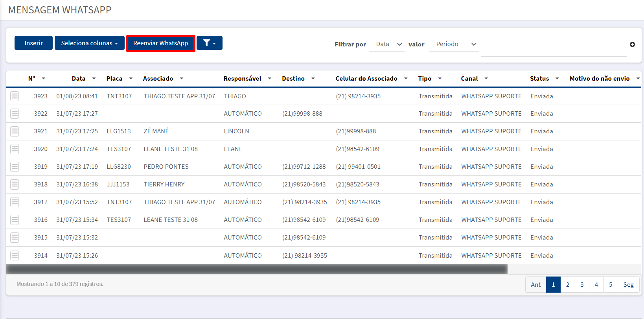Viewport: 644px width, 319px height.
Task: Click responsible cell LINCOLN
Action: pos(236,131)
